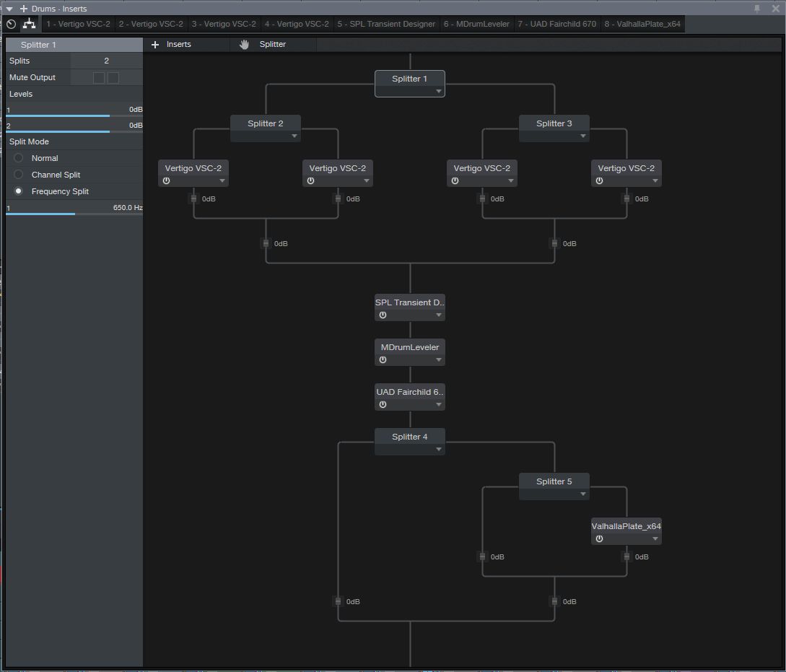Open the Splitter 5 dropdown arrow
This screenshot has height=672, width=786.
(x=583, y=494)
